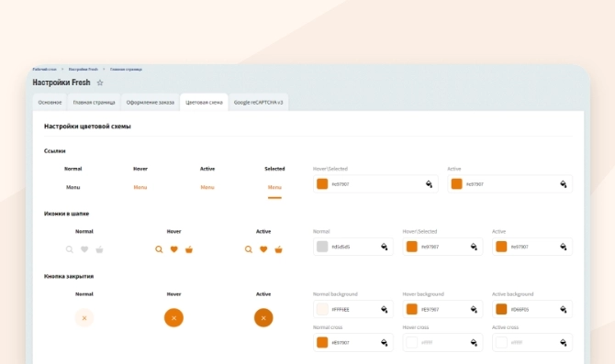Click the Selected underlined Menu link preview
615x364 pixels.
[274, 187]
